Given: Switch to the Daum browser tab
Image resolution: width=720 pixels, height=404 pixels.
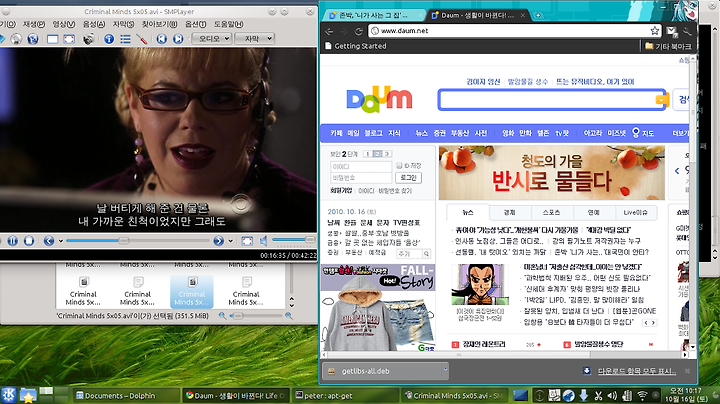Looking at the screenshot, I should 478,15.
